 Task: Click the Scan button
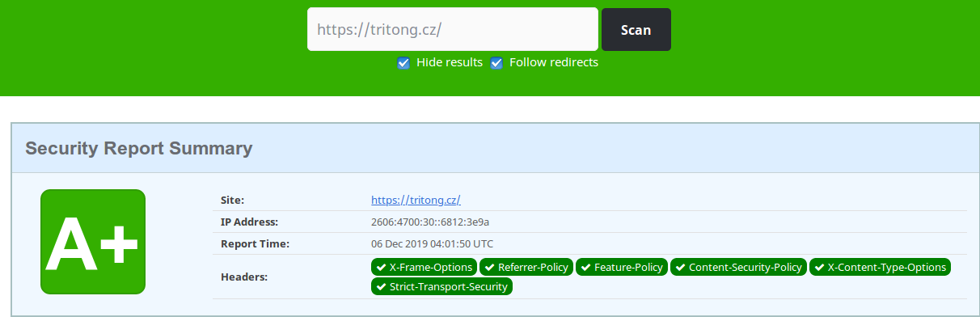click(x=636, y=30)
